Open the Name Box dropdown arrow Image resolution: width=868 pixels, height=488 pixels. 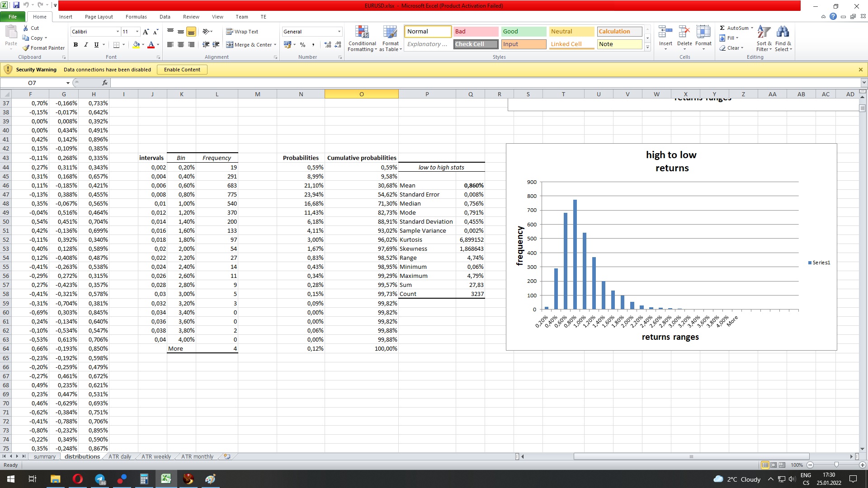click(68, 83)
